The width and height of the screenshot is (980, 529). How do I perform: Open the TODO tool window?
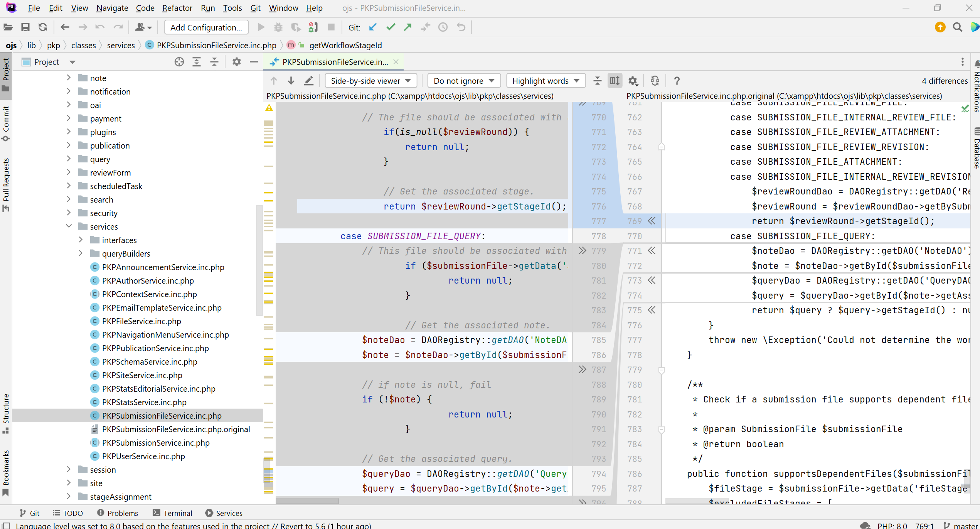coord(68,513)
